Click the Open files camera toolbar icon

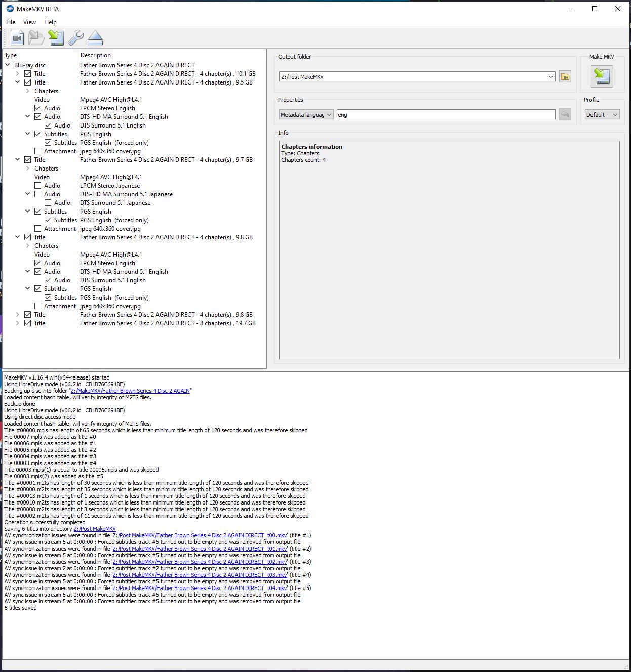[17, 38]
